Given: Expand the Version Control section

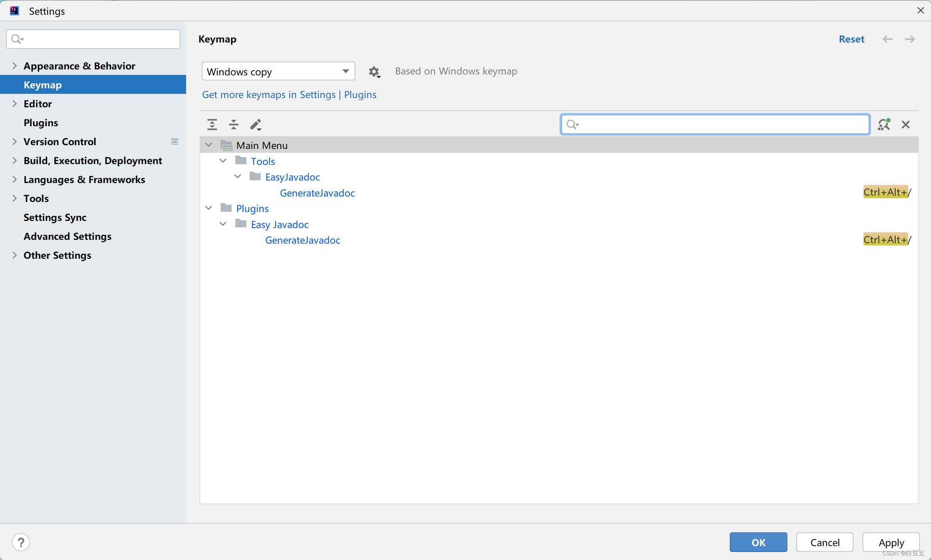Looking at the screenshot, I should click(15, 142).
